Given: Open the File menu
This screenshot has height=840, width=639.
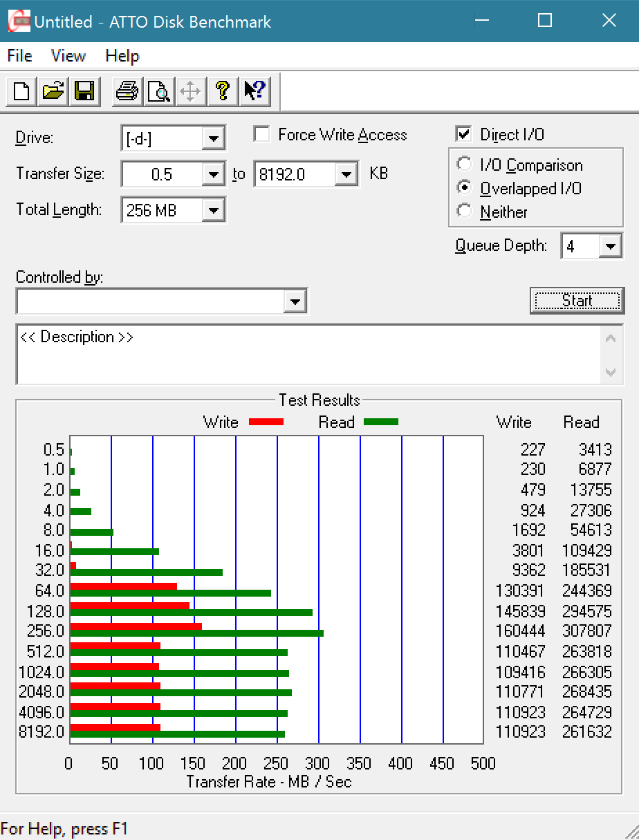Looking at the screenshot, I should coord(20,56).
